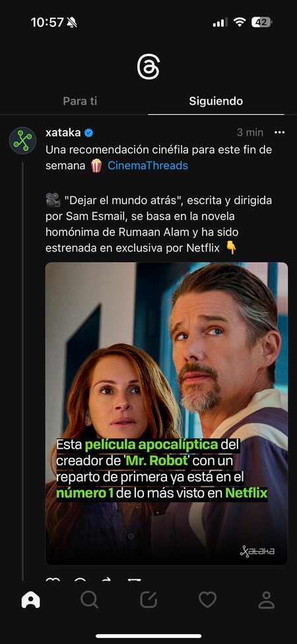Image resolution: width=297 pixels, height=644 pixels.
Task: Open Activity via the heart icon
Action: [207, 600]
